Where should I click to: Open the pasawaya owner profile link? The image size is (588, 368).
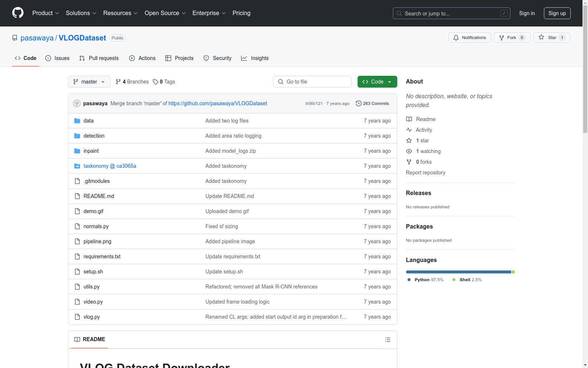(x=37, y=38)
